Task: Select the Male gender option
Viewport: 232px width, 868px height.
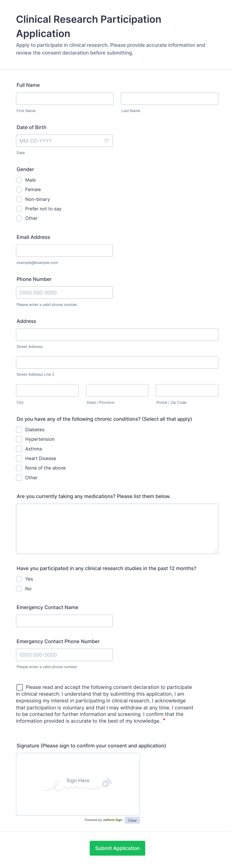Action: point(19,180)
